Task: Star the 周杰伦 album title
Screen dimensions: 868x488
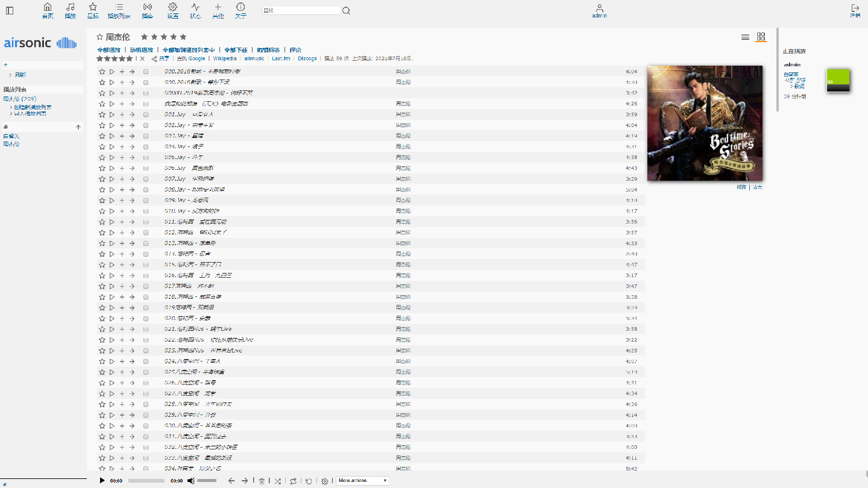Action: [x=100, y=37]
